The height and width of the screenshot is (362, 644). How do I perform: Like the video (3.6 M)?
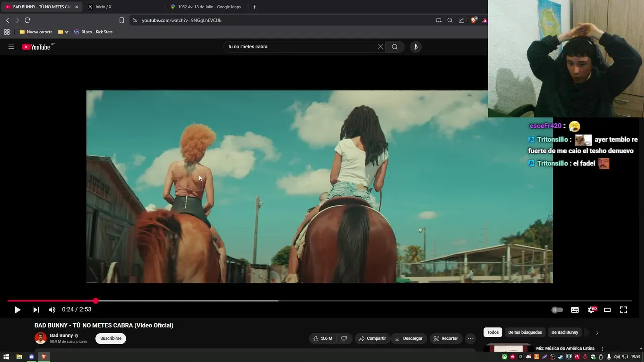[323, 338]
